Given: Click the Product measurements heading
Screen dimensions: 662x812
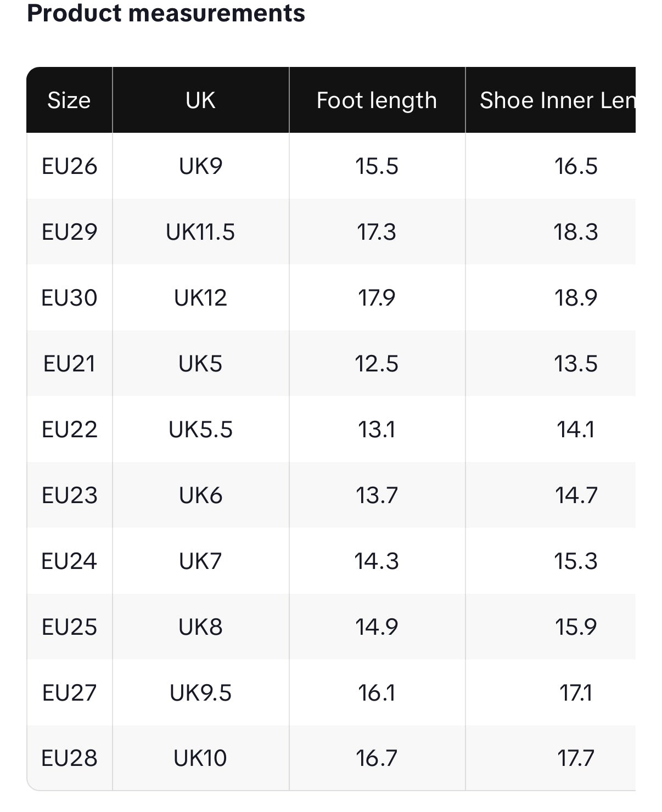Looking at the screenshot, I should click(166, 13).
